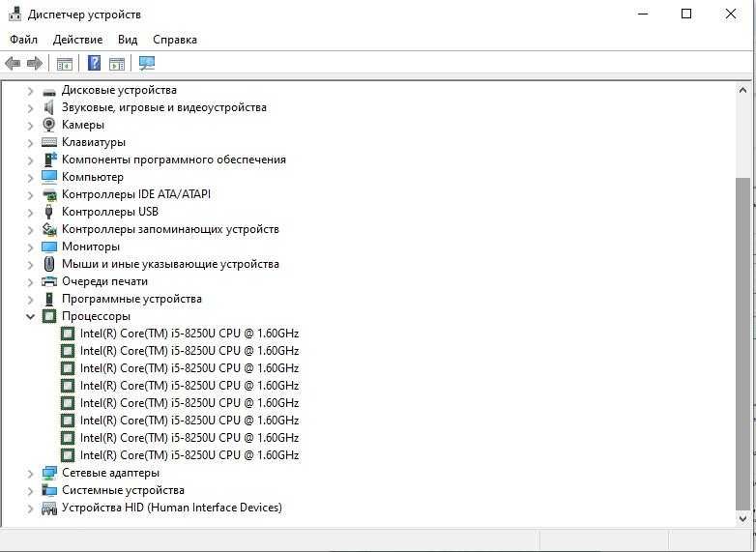
Task: Click the network icon beside Сетевые адаптеры
Action: [49, 473]
